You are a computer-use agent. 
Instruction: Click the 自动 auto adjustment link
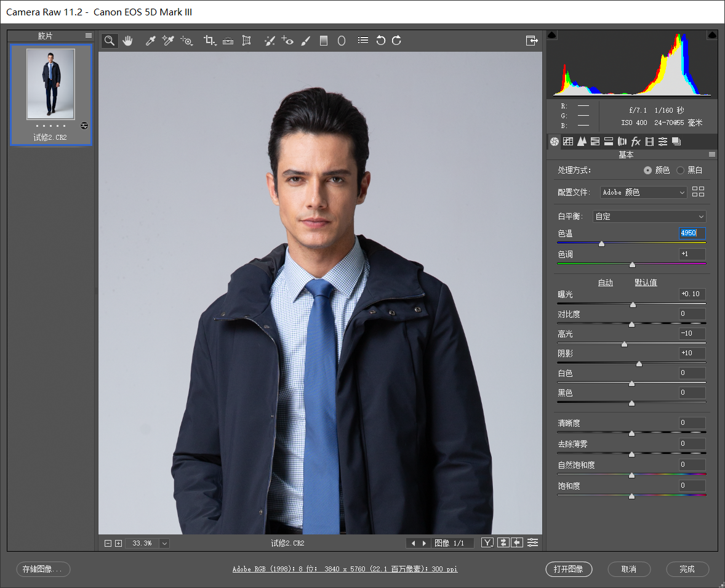click(605, 283)
